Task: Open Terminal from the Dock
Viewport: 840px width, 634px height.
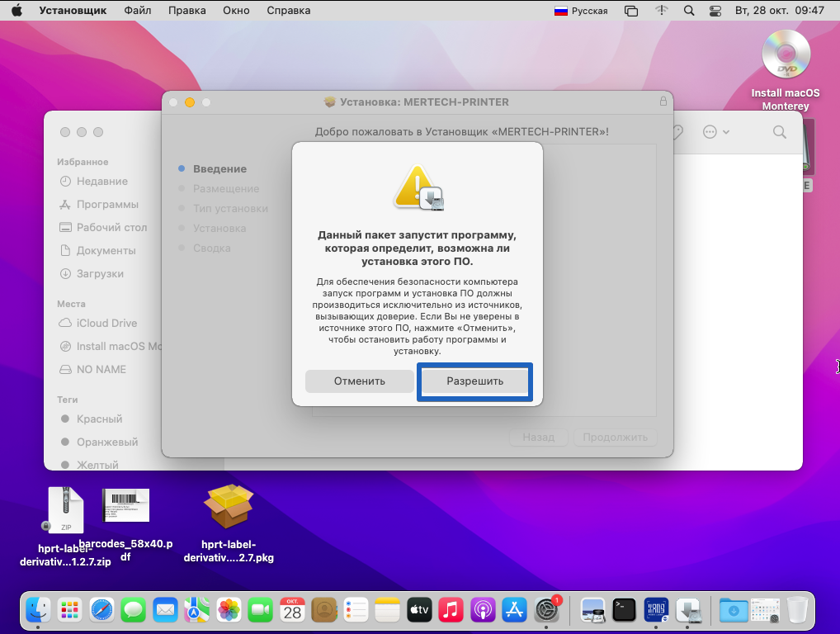Action: 624,610
